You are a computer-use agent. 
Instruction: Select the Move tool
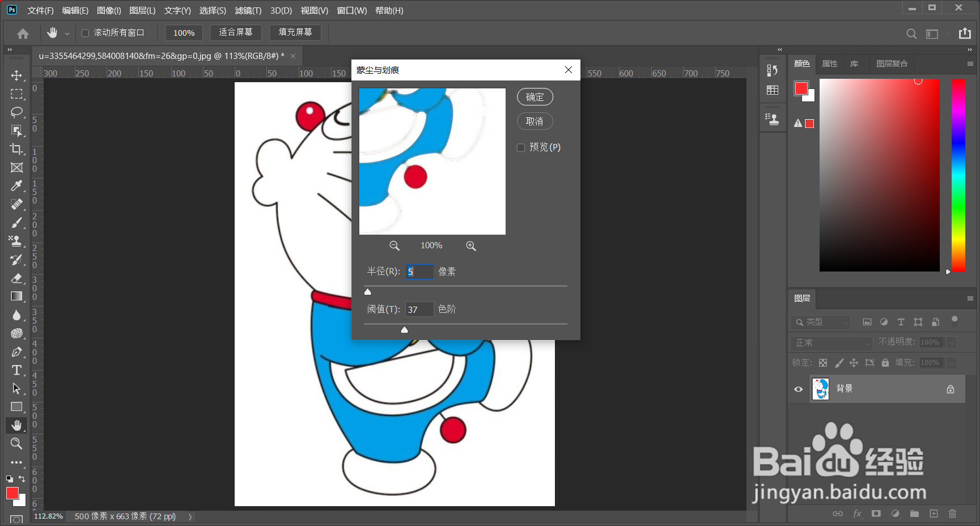[16, 75]
